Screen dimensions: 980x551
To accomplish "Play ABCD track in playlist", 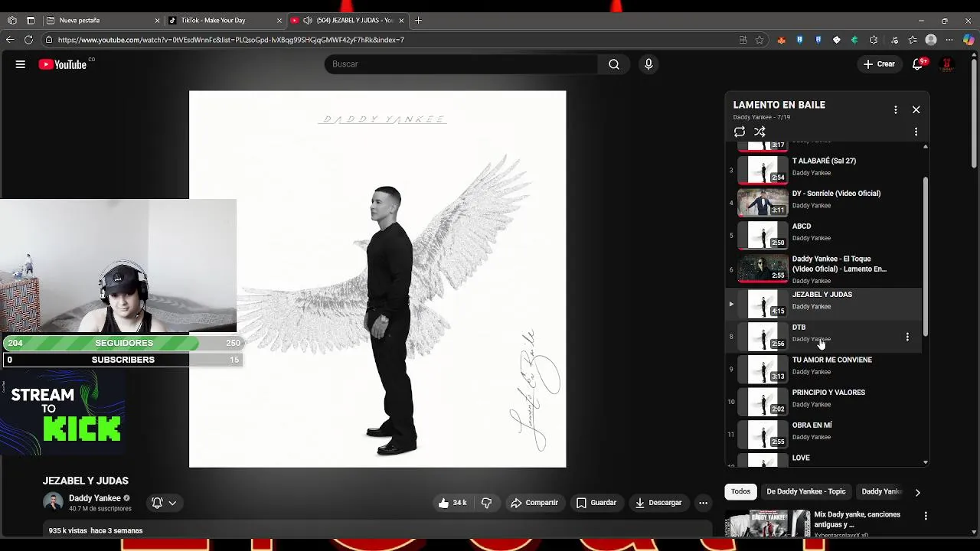I will [x=824, y=235].
